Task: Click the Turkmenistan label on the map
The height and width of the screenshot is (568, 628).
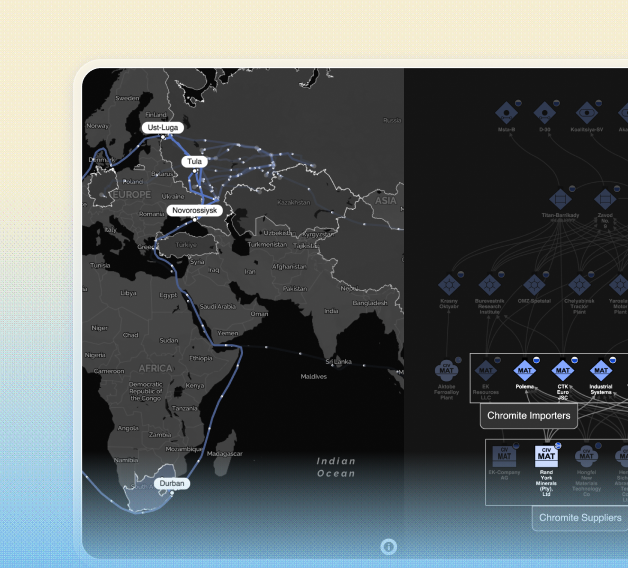Action: (x=267, y=244)
